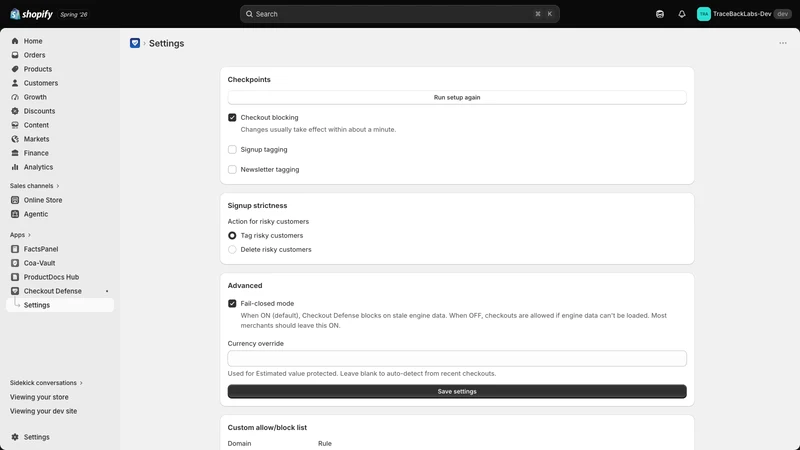This screenshot has height=450, width=800.
Task: Click the Online Store icon
Action: (x=15, y=200)
